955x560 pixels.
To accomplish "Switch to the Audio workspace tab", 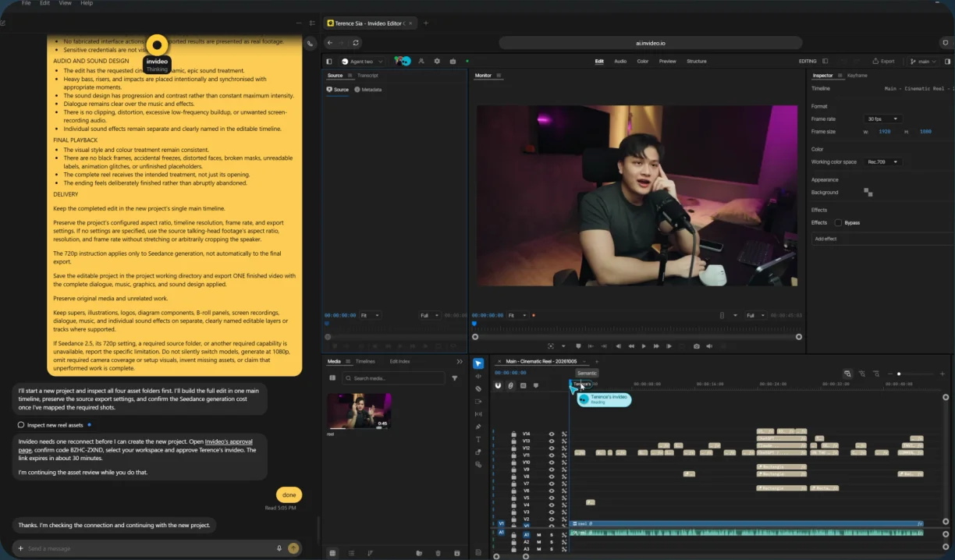I will coord(620,61).
